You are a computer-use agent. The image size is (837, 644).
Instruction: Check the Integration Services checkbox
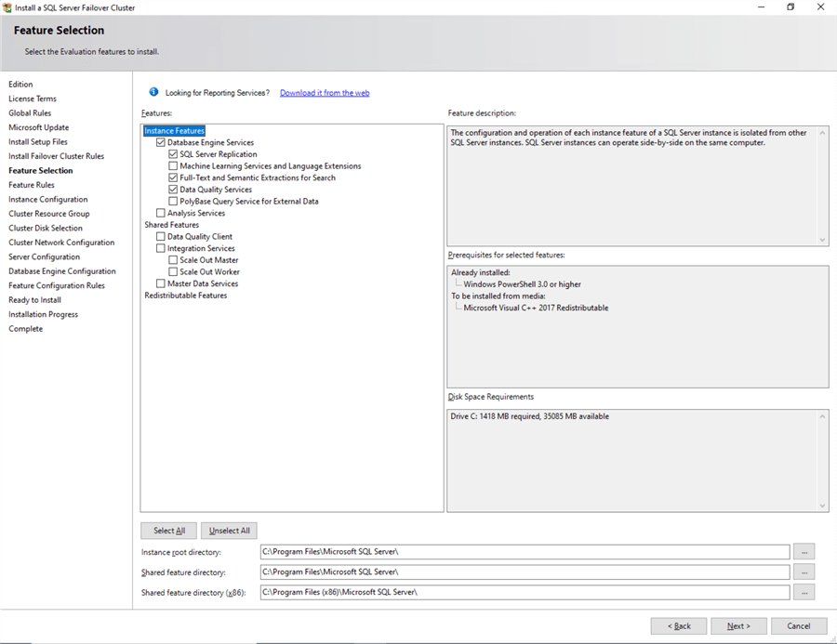point(161,249)
